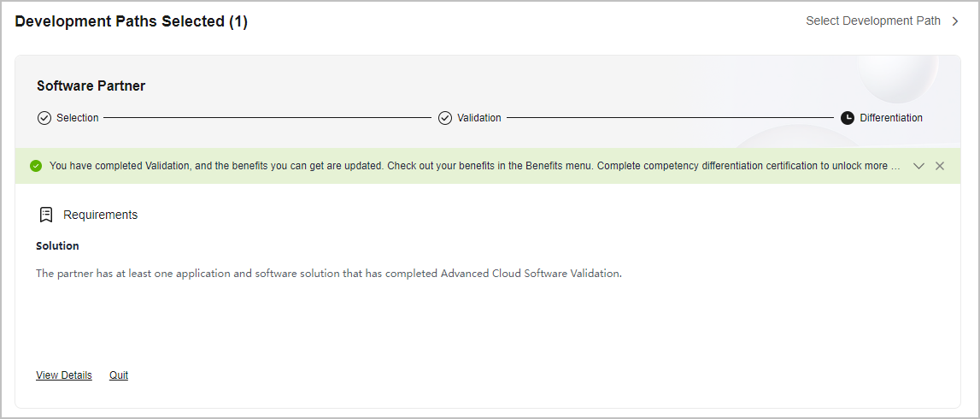
Task: Expand the green notification banner chevron
Action: 918,166
